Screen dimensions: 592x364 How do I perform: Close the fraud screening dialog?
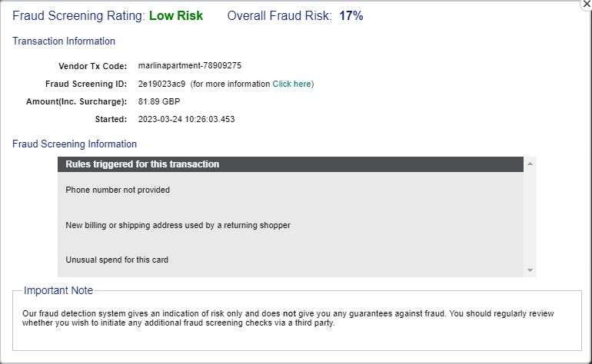pyautogui.click(x=587, y=4)
